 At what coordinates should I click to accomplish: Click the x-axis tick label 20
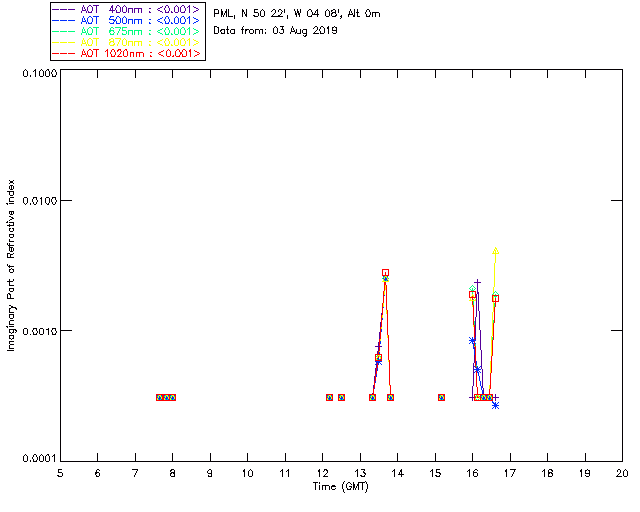click(622, 473)
